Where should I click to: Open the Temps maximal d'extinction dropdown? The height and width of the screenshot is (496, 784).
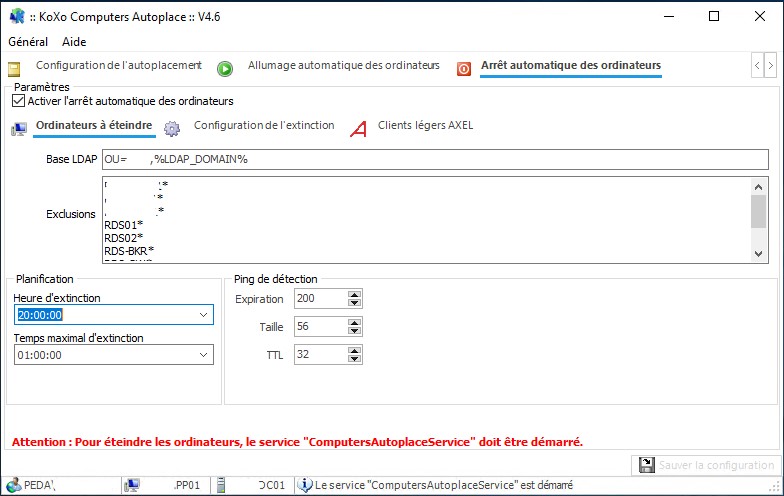click(x=203, y=355)
